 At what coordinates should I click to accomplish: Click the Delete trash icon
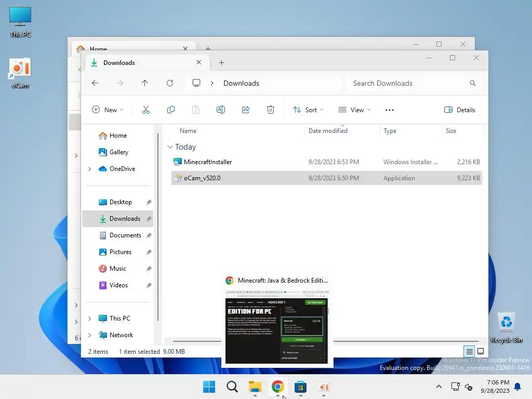click(270, 110)
